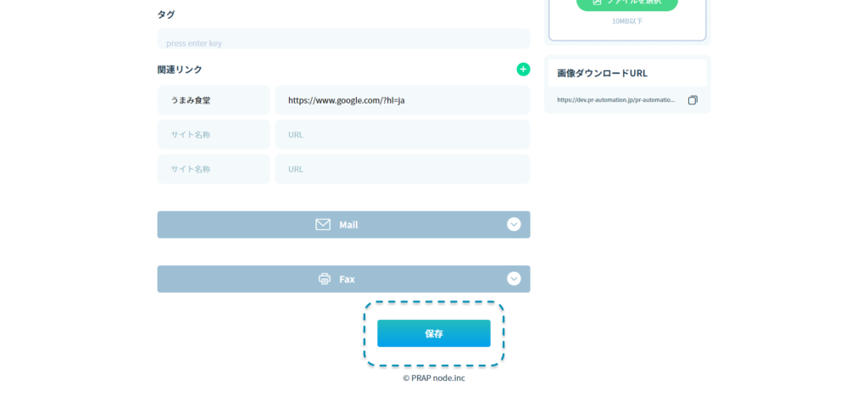Click the envelope icon on Mail bar
Screen dimensions: 868x409
tap(323, 225)
